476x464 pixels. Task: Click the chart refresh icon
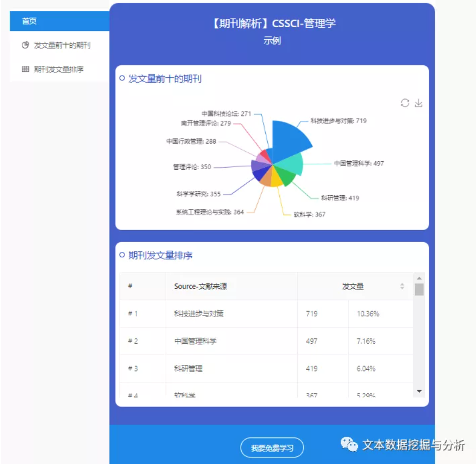(x=405, y=103)
